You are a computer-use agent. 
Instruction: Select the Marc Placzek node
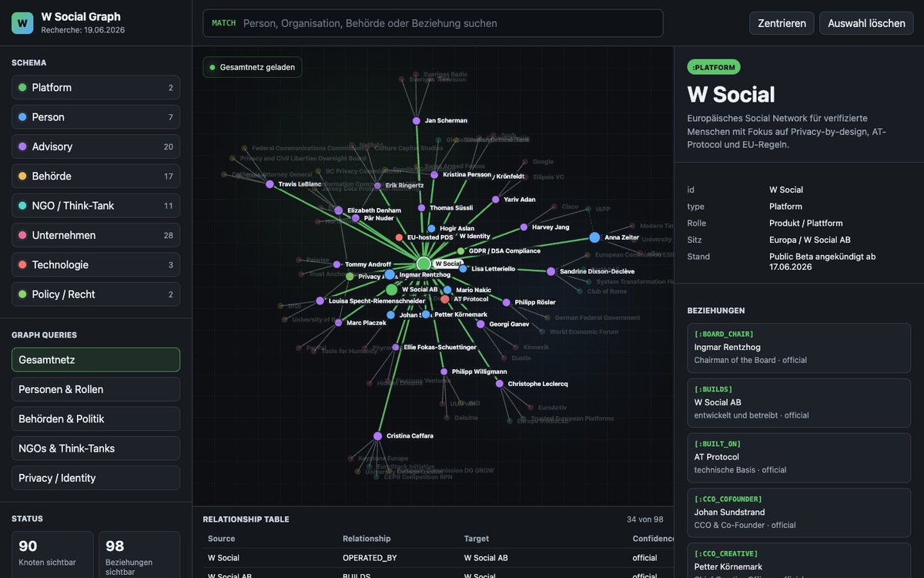338,323
